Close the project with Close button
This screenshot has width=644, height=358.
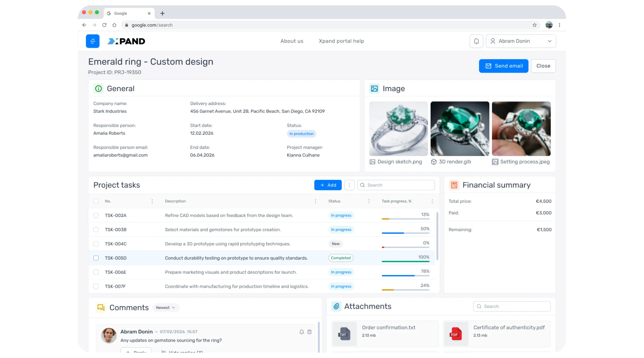[x=543, y=66]
